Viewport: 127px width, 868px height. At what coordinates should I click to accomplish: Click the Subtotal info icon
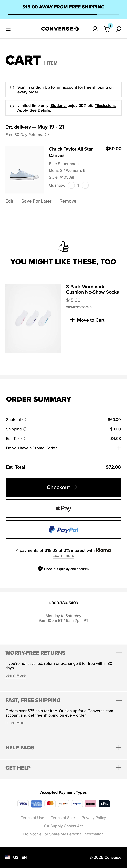(24, 420)
